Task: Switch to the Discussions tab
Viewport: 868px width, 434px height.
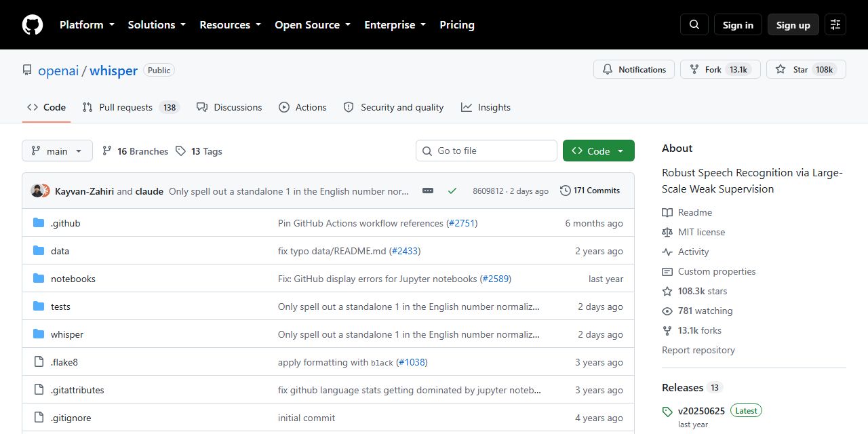Action: [x=229, y=107]
